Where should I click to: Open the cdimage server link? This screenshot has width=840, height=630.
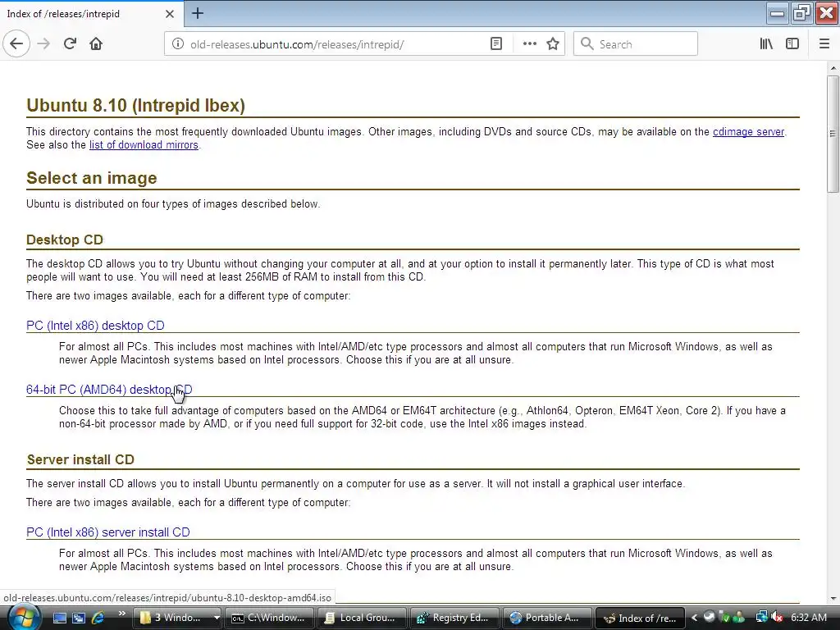pos(748,132)
